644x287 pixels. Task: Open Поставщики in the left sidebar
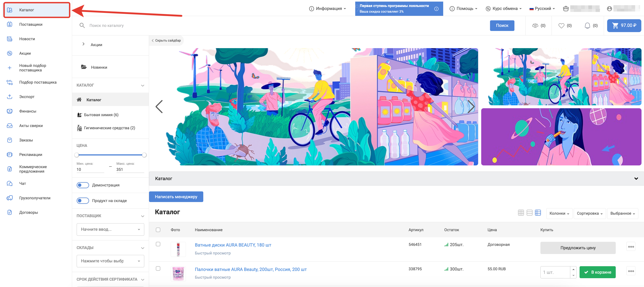[31, 24]
